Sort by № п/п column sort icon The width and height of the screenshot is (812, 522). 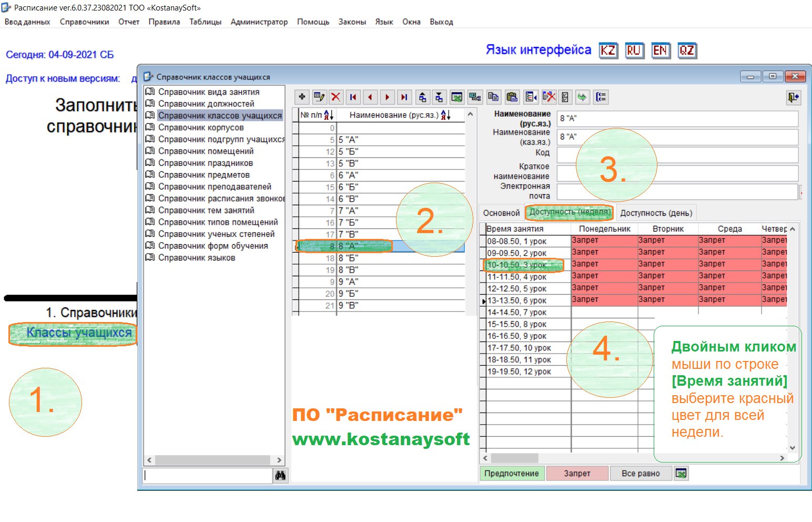(329, 115)
